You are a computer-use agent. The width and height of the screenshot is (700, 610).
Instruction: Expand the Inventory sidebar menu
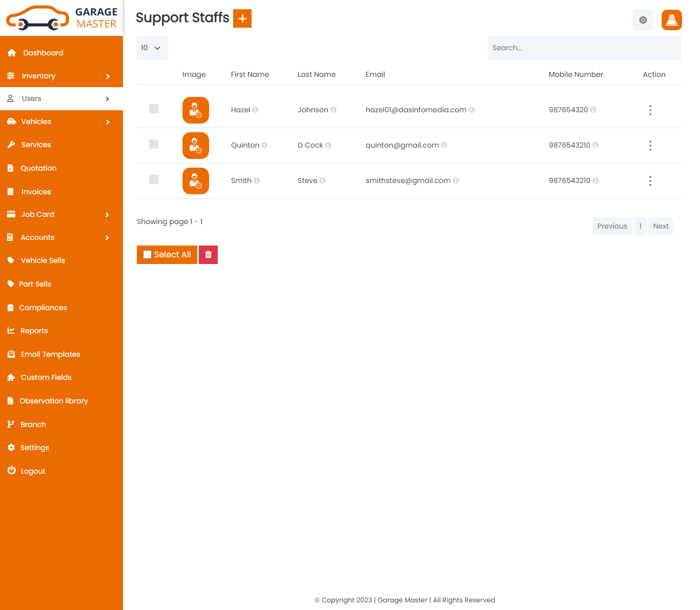pos(61,76)
